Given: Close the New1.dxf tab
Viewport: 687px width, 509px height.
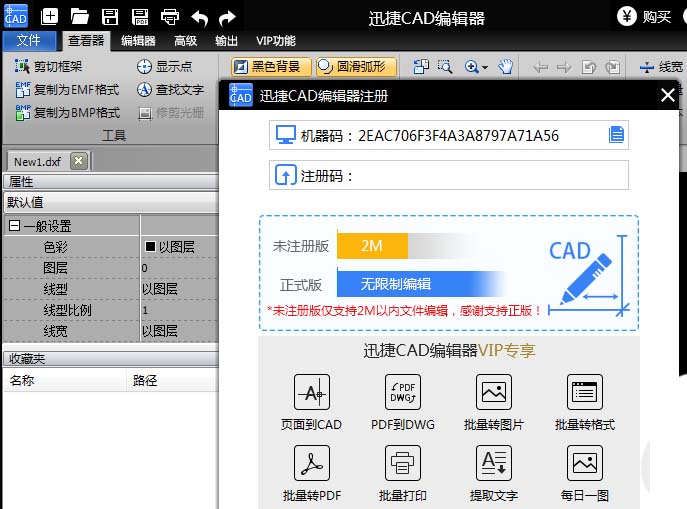Looking at the screenshot, I should pyautogui.click(x=79, y=161).
